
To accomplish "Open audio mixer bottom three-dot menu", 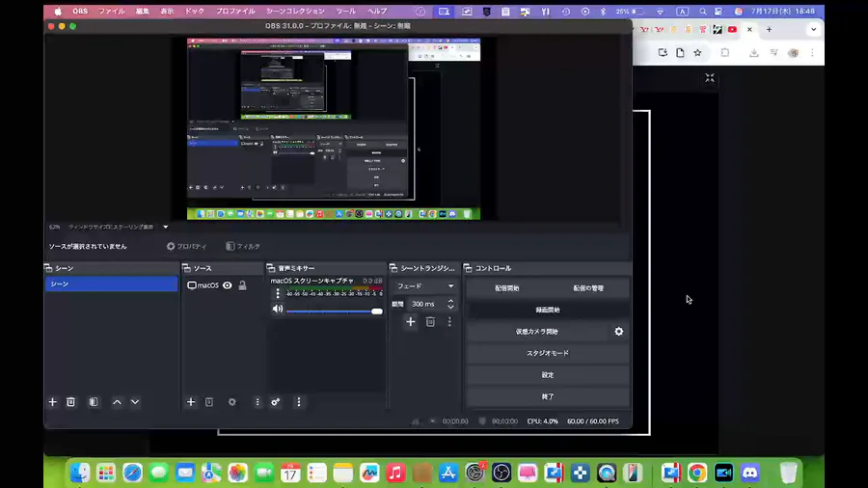I will (x=299, y=402).
